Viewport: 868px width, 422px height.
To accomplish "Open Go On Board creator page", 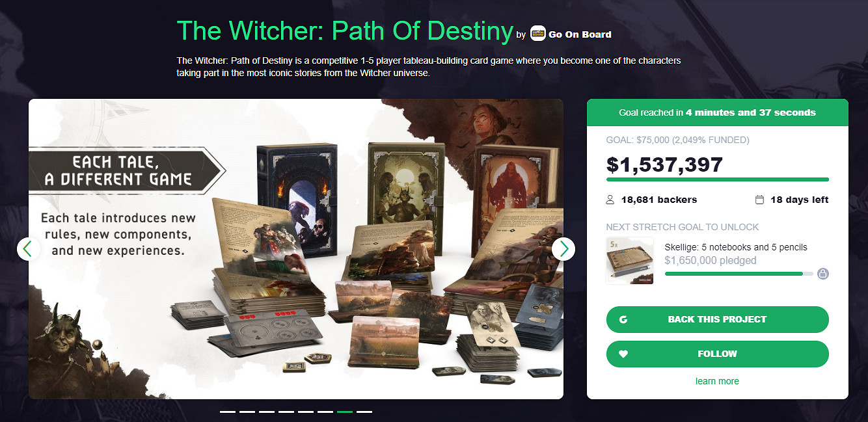I will (x=580, y=34).
